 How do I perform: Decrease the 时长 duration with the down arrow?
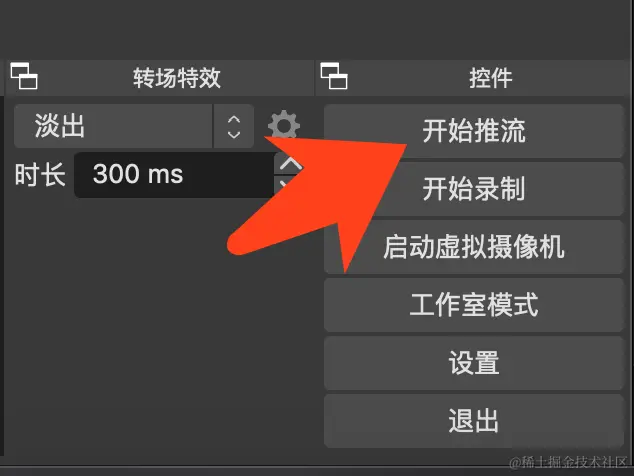click(283, 185)
